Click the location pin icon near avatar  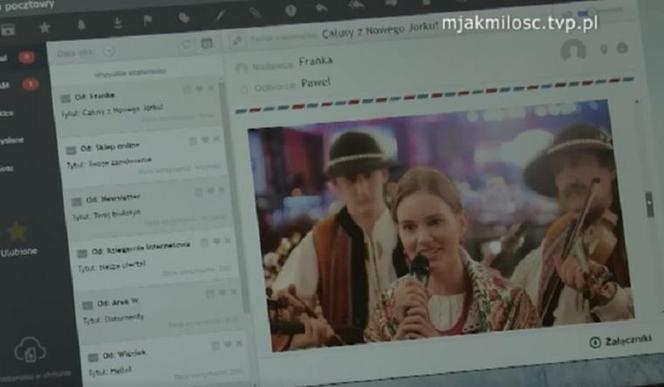pos(604,50)
